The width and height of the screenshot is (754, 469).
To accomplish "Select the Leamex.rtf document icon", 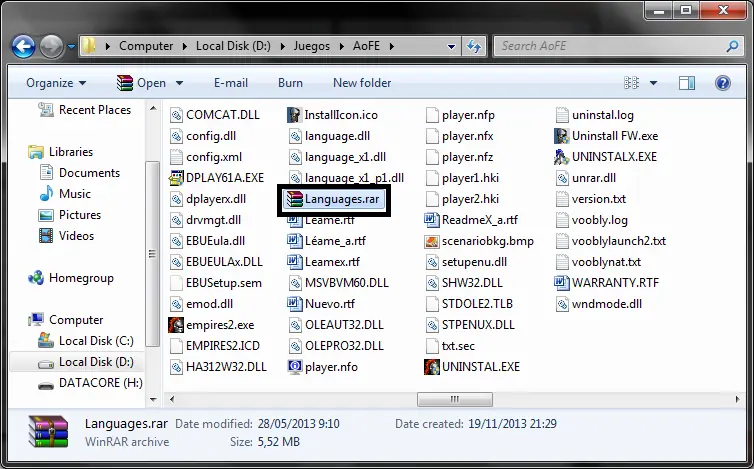I will pyautogui.click(x=294, y=262).
